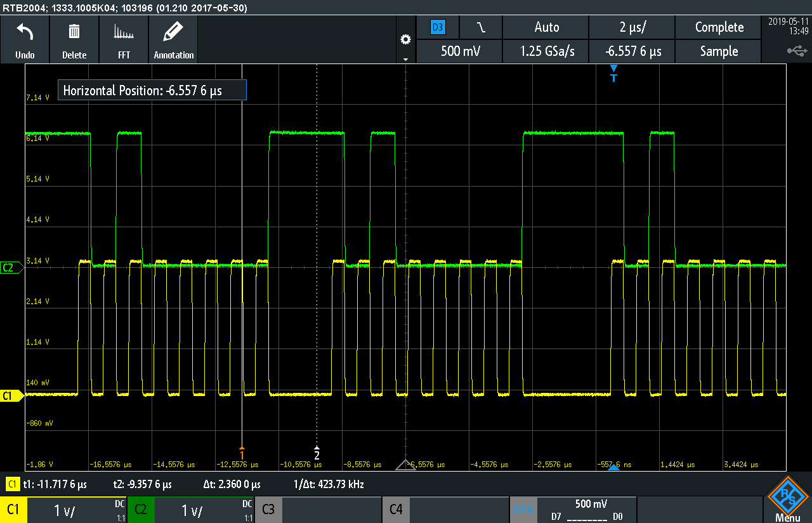Click the Complete acquisition status
812x523 pixels.
tap(719, 27)
